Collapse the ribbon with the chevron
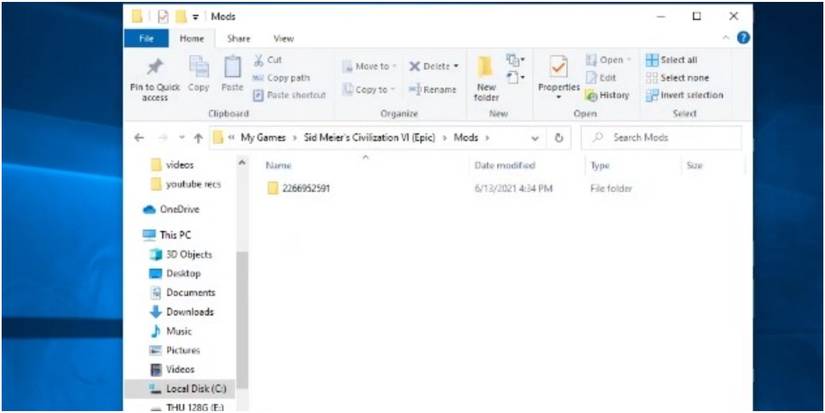The image size is (825, 413). click(x=726, y=38)
